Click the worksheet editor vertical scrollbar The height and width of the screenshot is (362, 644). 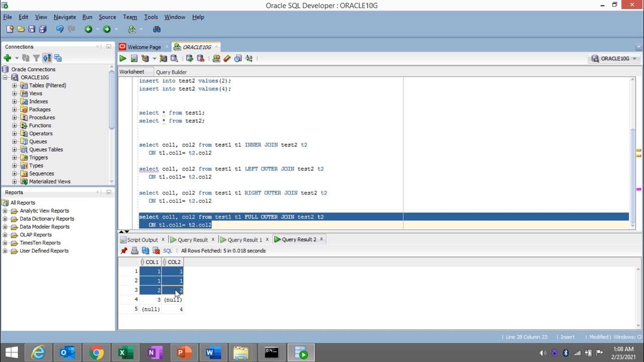tap(632, 153)
